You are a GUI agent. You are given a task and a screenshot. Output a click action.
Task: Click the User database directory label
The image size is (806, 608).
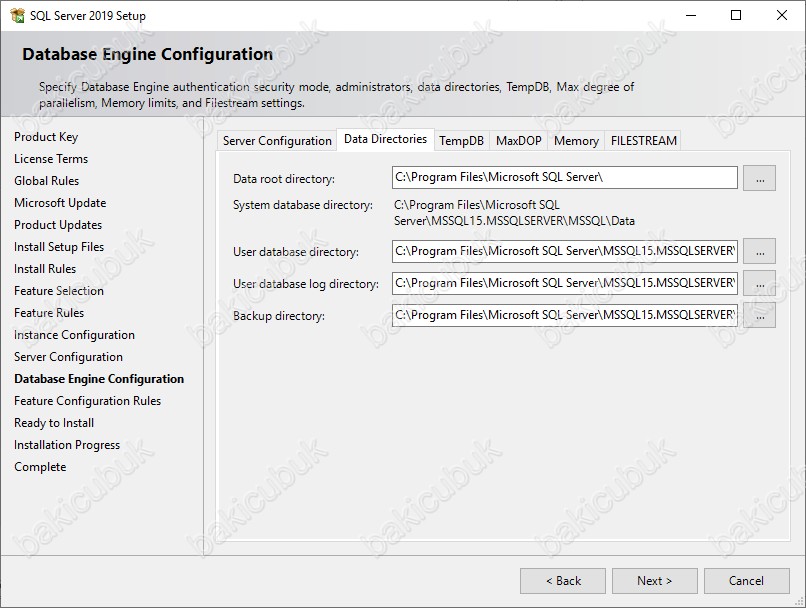pos(296,252)
